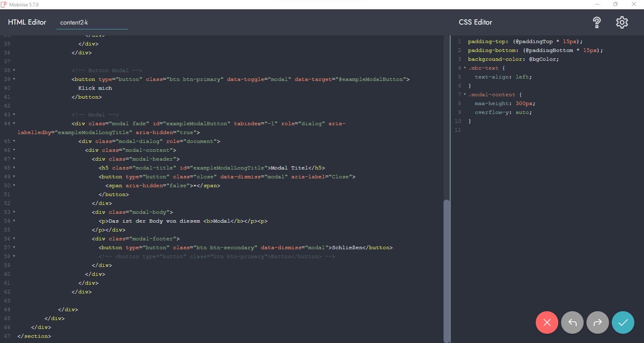This screenshot has height=343, width=644.
Task: Open the editor settings gear icon
Action: (622, 23)
